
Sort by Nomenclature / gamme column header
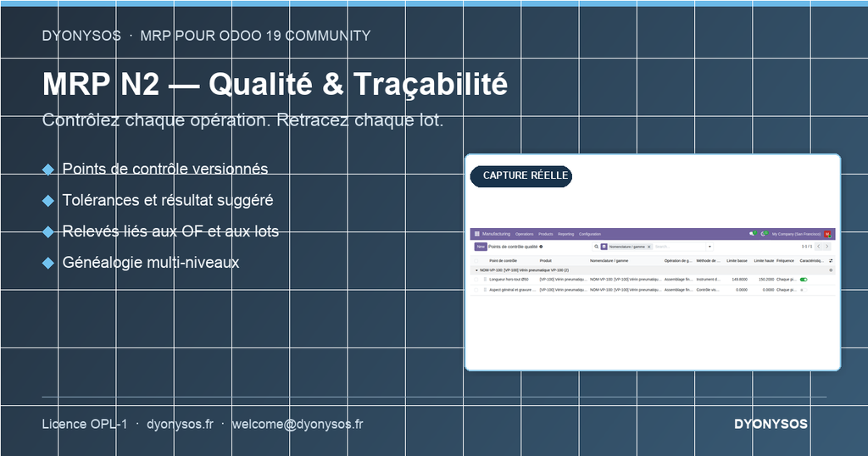(609, 261)
